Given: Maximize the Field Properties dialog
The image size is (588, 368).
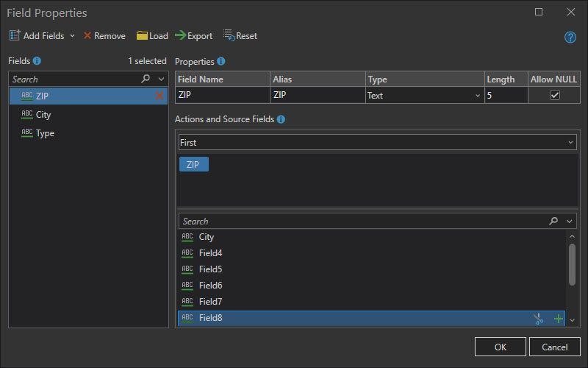Looking at the screenshot, I should click(539, 12).
